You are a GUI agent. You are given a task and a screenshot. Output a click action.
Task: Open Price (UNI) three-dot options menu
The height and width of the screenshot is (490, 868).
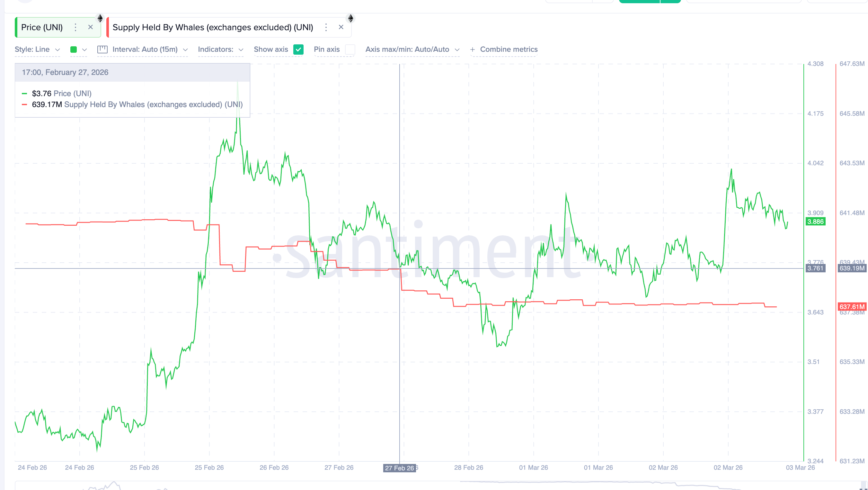[75, 27]
